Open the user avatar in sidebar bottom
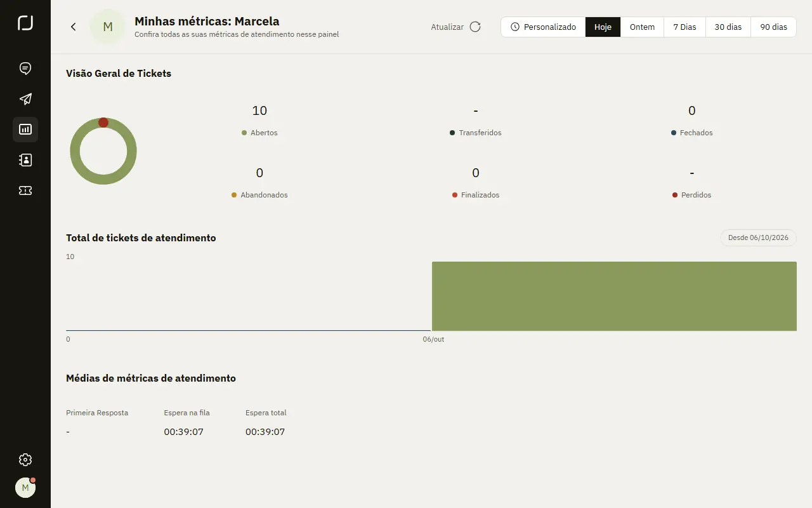The width and height of the screenshot is (812, 508). click(25, 488)
